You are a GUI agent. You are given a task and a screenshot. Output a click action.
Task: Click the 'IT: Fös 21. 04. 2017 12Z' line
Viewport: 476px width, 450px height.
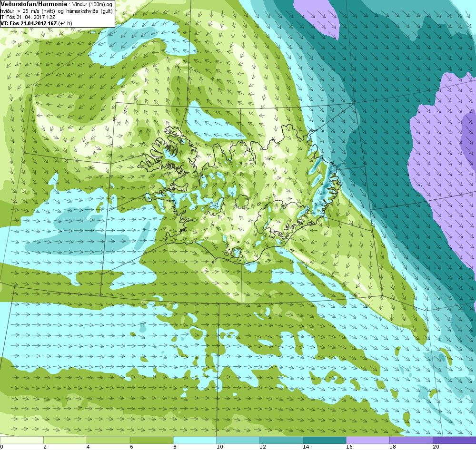(x=28, y=17)
